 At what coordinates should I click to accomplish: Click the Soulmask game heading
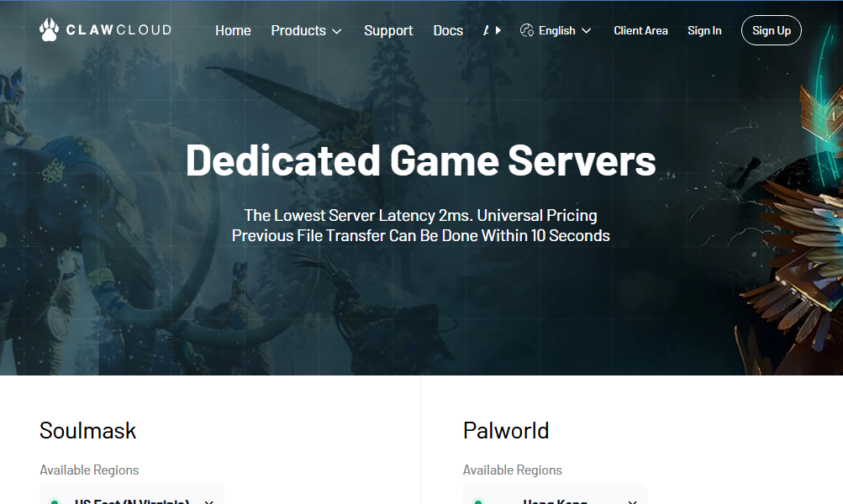click(88, 430)
